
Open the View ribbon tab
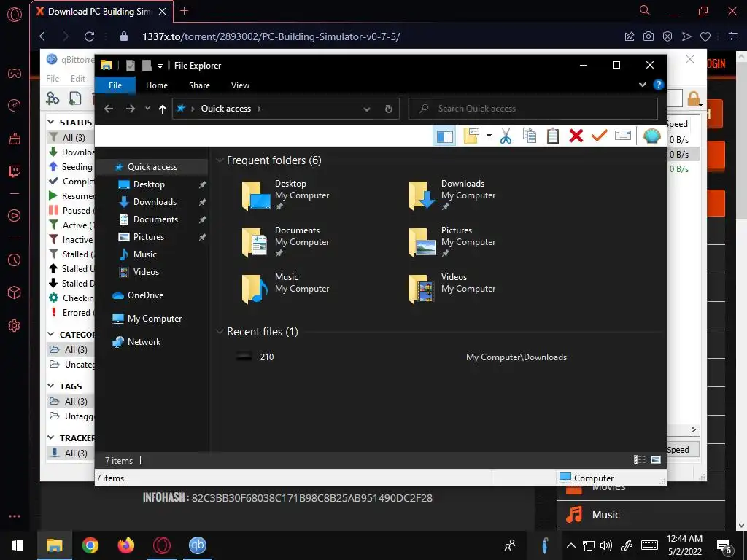(x=240, y=85)
